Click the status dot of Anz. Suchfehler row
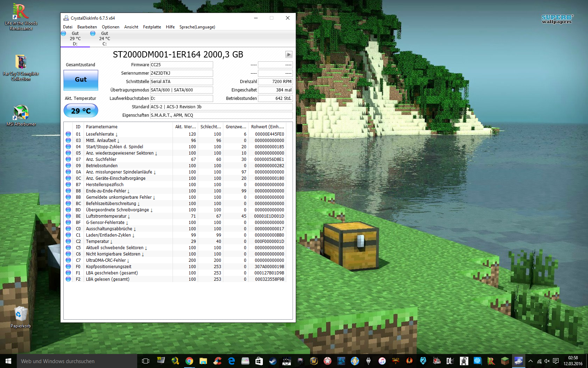This screenshot has width=588, height=368. pos(68,159)
